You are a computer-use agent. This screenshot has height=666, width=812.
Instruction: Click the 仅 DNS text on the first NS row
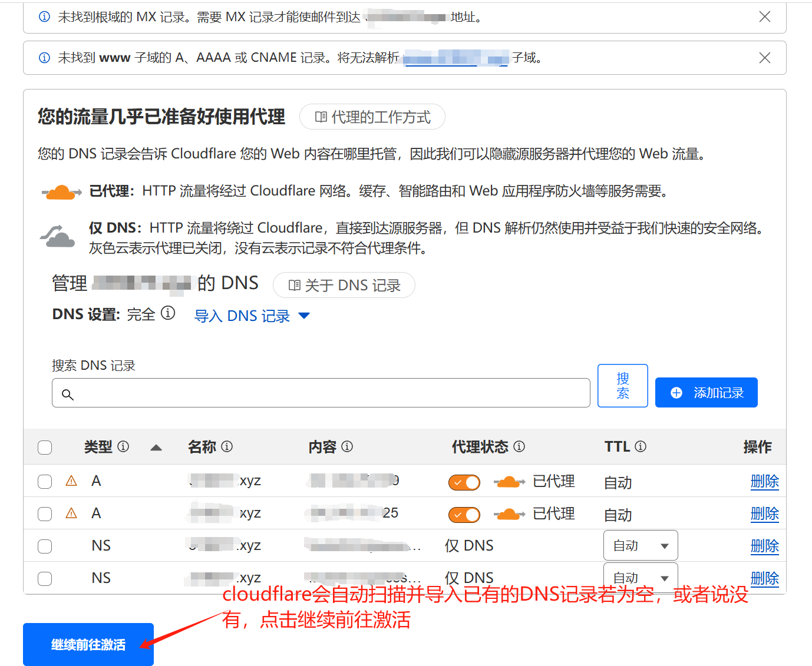[x=469, y=546]
